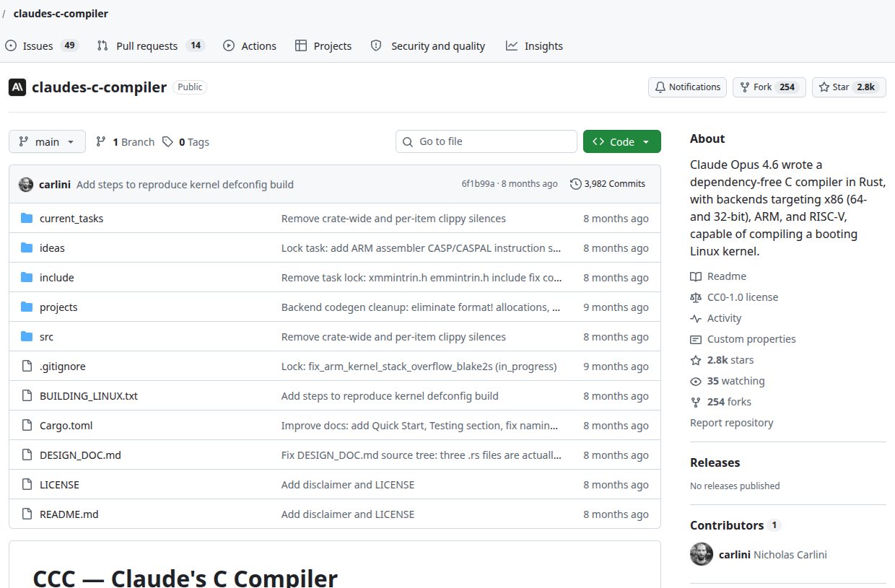
Task: Open the projects folder name
Action: [x=58, y=307]
